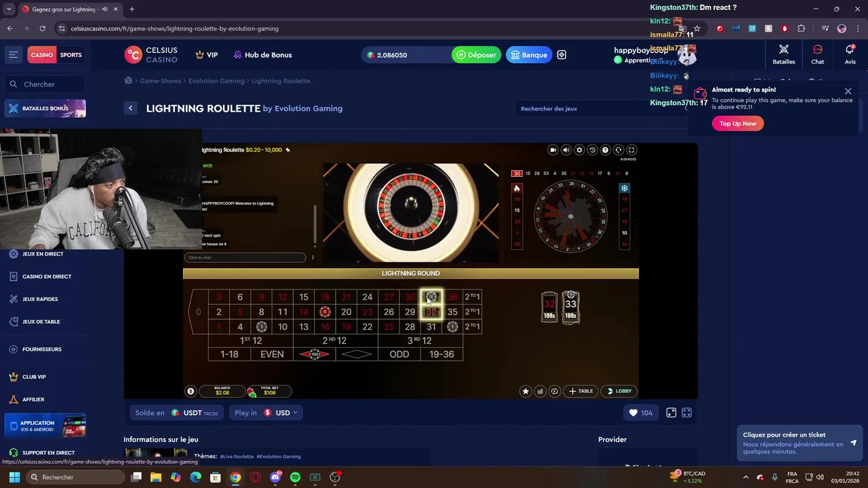Click Top Up Now button

pyautogui.click(x=738, y=123)
